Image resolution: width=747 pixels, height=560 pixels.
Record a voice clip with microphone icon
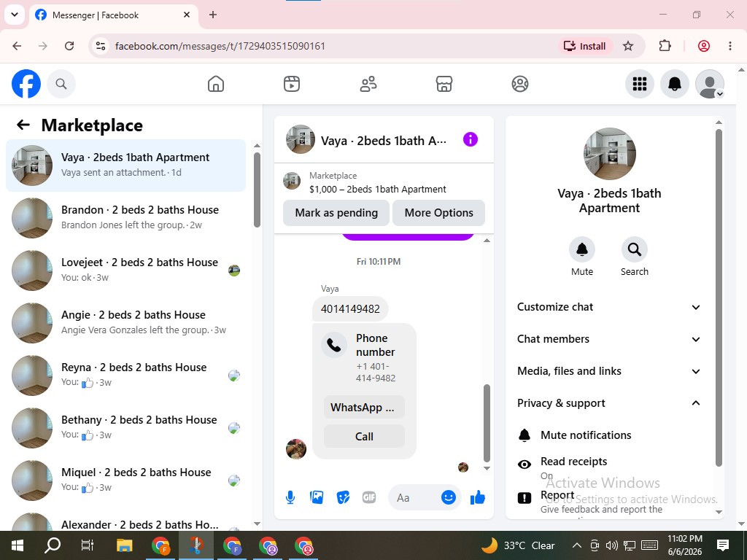click(290, 497)
